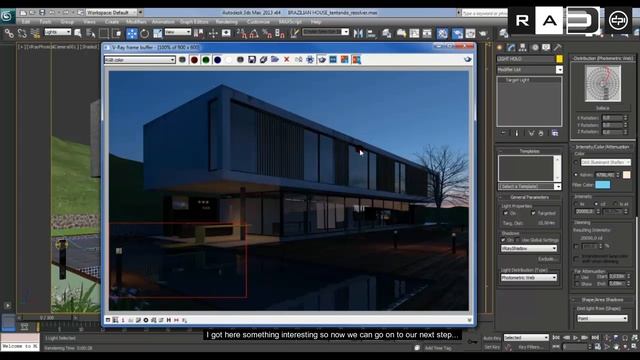Click the play animation button
Screen dimensions: 640x360
click(576, 338)
